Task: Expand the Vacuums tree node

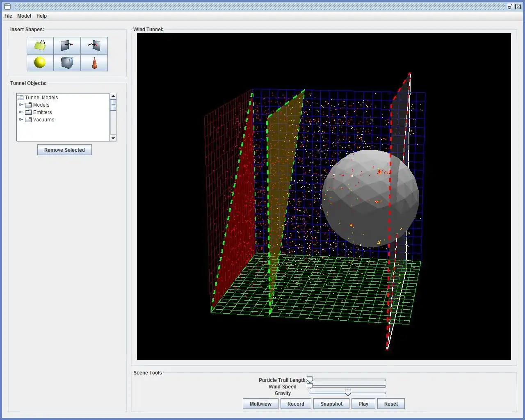Action: tap(21, 120)
